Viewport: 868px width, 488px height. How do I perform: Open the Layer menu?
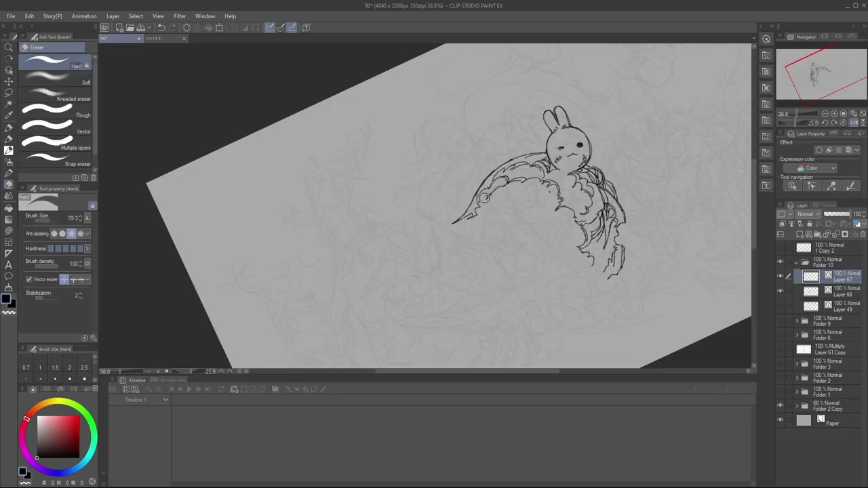tap(113, 16)
